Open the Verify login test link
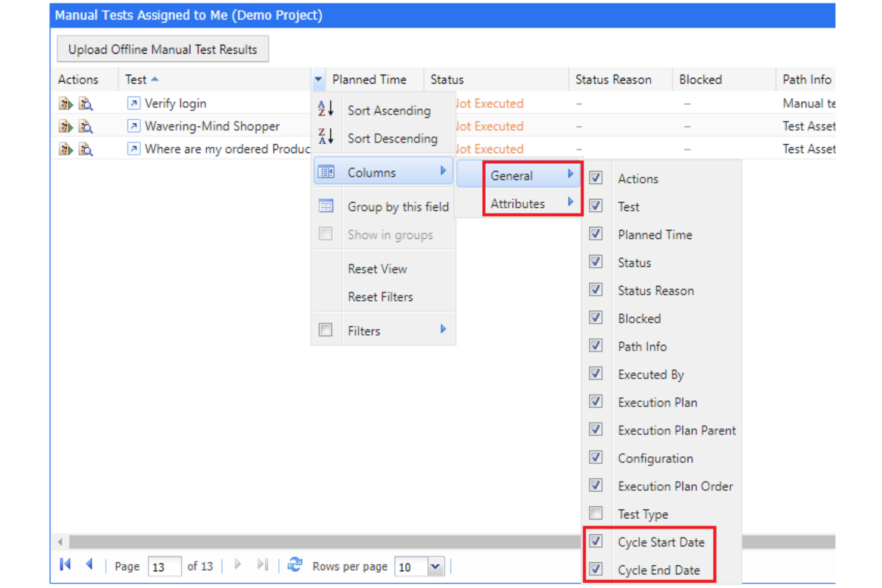882x588 pixels. pos(175,104)
